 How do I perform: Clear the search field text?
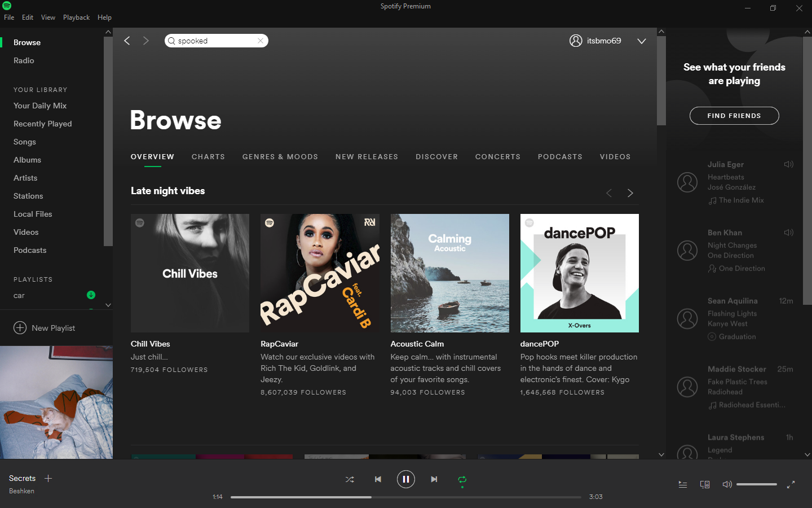[260, 41]
